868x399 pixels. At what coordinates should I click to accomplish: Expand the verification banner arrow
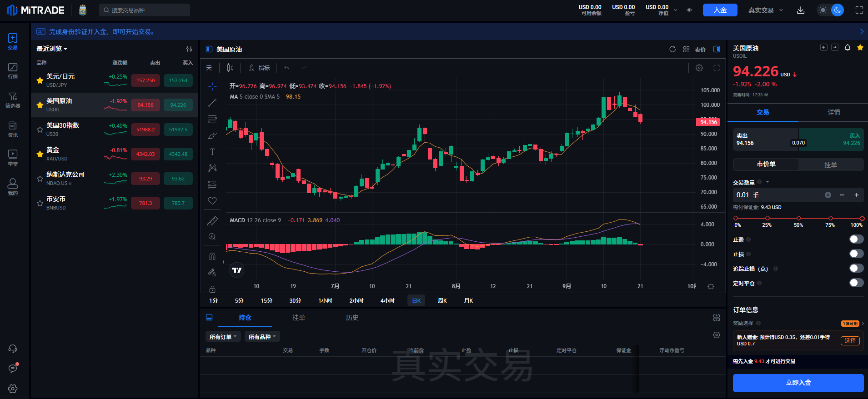coord(861,31)
